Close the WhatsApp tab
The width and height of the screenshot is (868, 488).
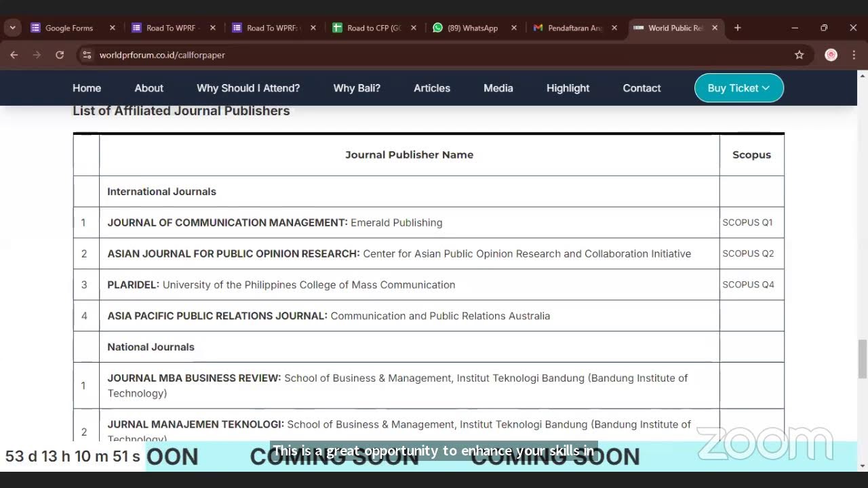coord(514,28)
